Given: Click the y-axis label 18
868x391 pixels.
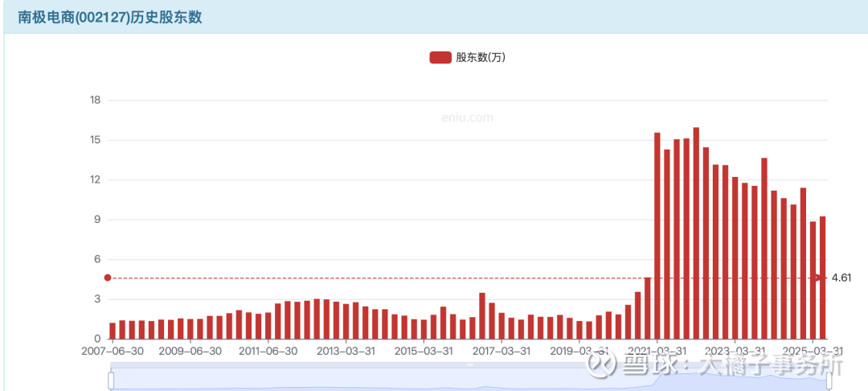Looking at the screenshot, I should [95, 101].
